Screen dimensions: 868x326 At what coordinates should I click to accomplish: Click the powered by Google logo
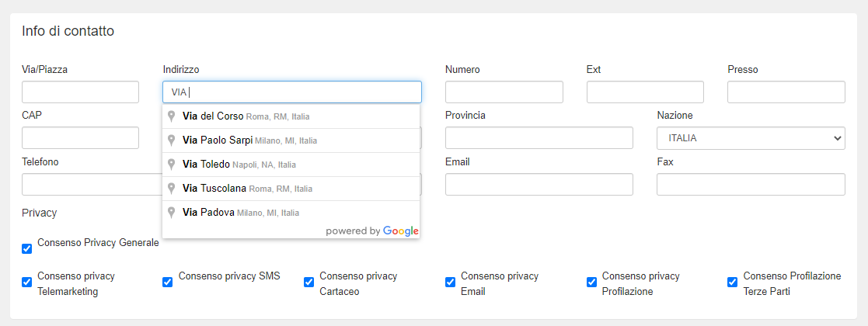coord(372,231)
